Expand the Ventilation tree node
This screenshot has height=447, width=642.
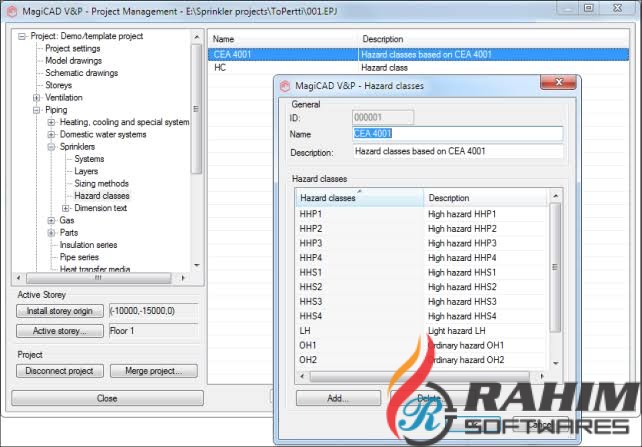click(36, 98)
